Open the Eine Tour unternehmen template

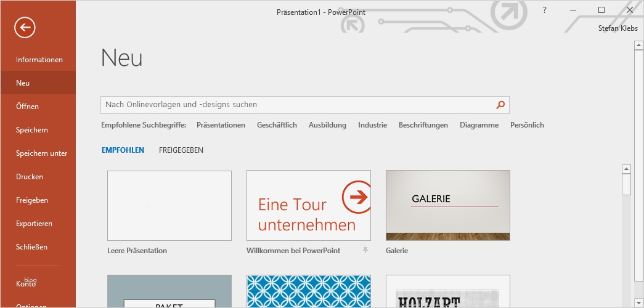coord(309,206)
